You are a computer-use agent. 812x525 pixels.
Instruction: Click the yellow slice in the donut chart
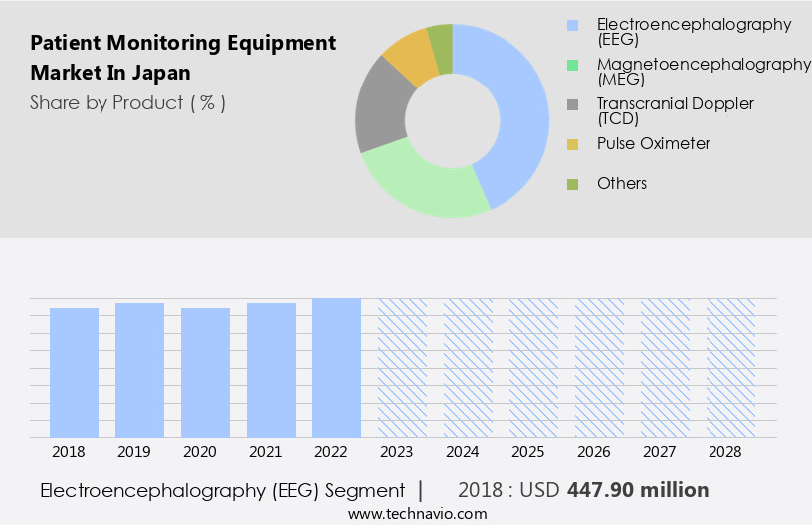point(409,58)
